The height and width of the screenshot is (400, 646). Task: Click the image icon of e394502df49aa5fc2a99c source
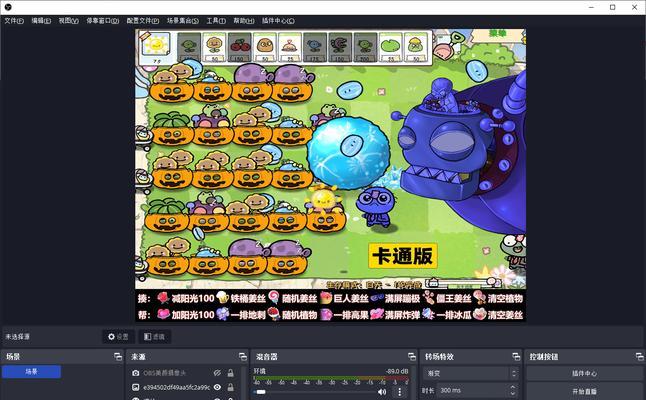tap(136, 387)
